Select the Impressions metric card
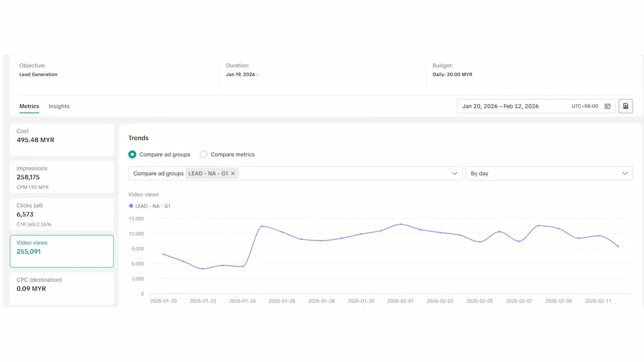Image resolution: width=644 pixels, height=362 pixels. [62, 177]
